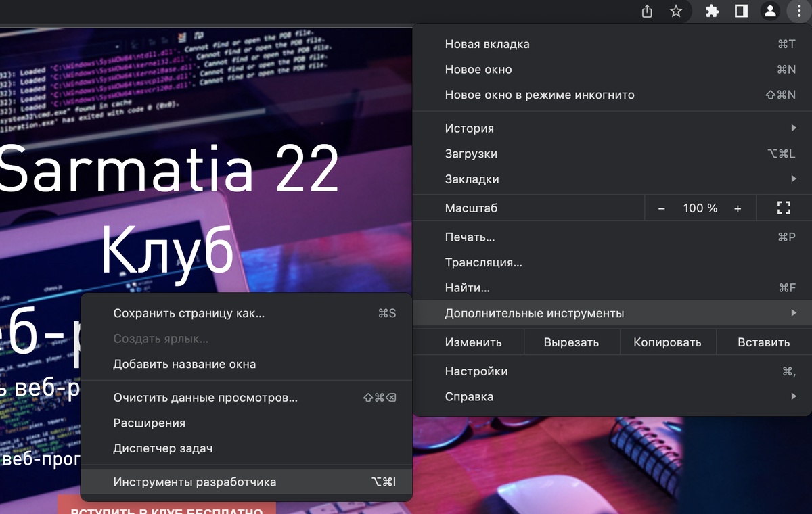Bookmark this page with the star icon
Image resolution: width=812 pixels, height=514 pixels.
(675, 11)
